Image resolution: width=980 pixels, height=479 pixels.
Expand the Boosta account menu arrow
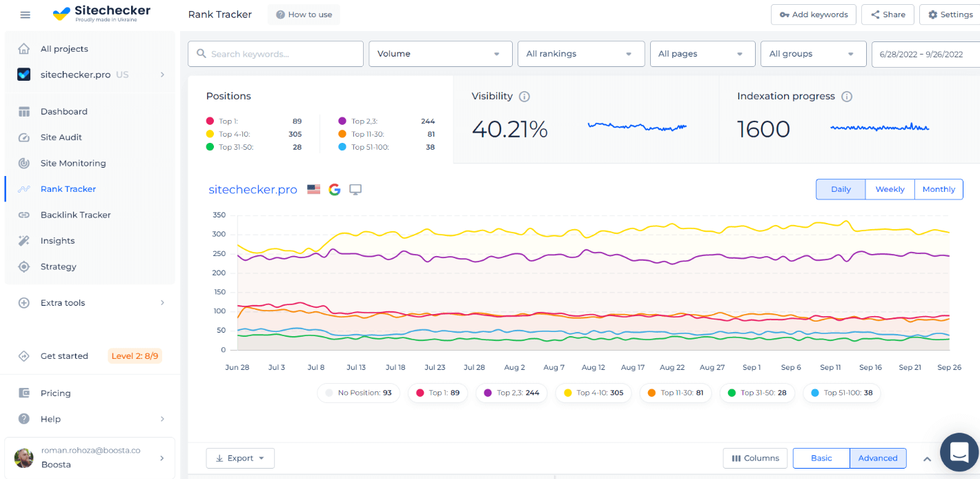[x=163, y=458]
